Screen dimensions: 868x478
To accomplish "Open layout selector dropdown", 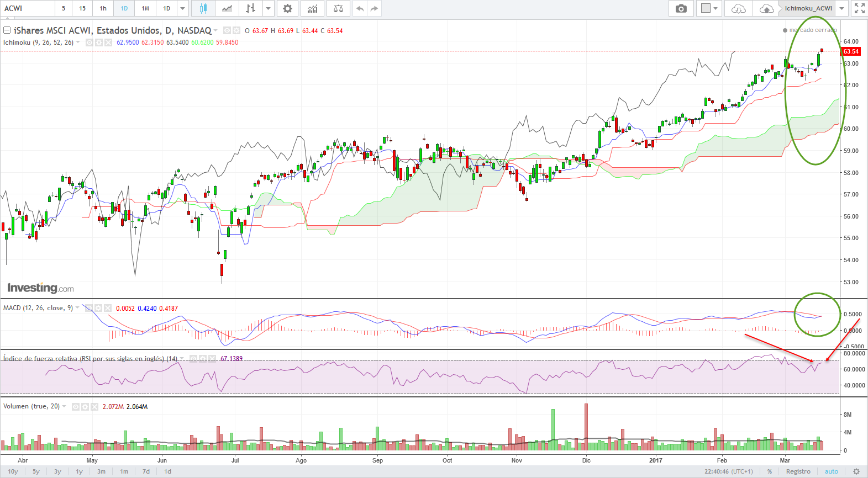I will 709,8.
